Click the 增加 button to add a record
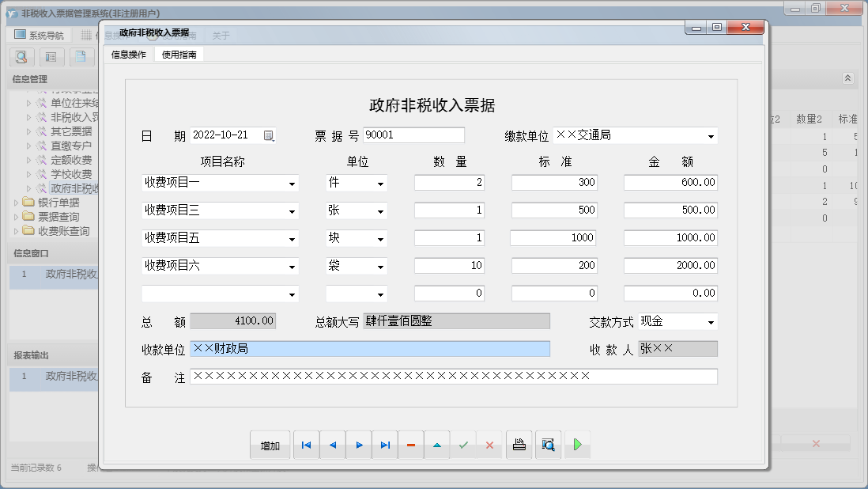This screenshot has width=868, height=489. (270, 445)
